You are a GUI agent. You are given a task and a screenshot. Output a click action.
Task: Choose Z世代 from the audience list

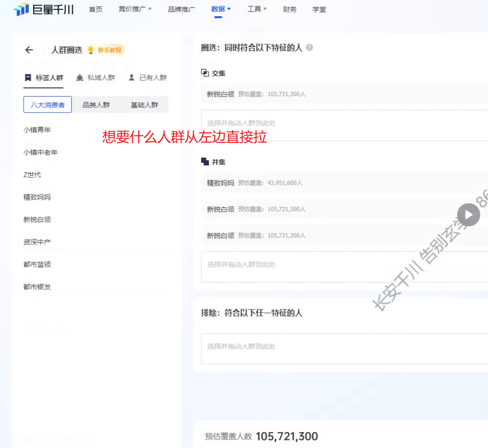(32, 175)
